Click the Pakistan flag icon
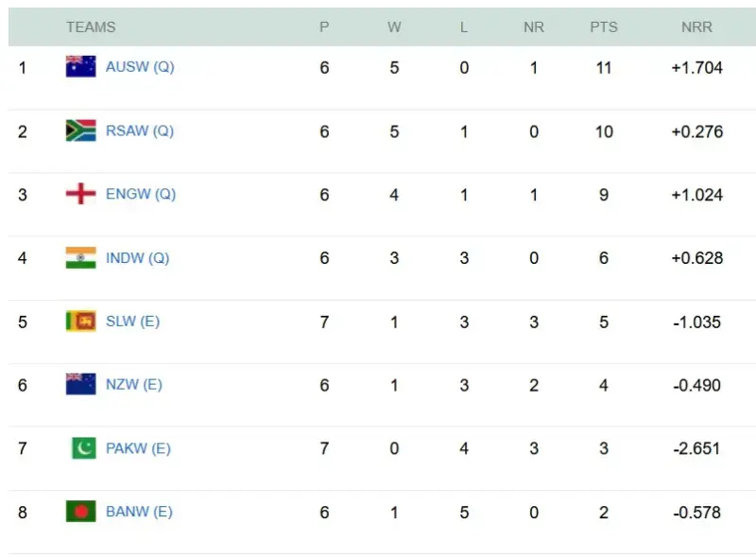Screen dimensions: 756x558 point(83,447)
